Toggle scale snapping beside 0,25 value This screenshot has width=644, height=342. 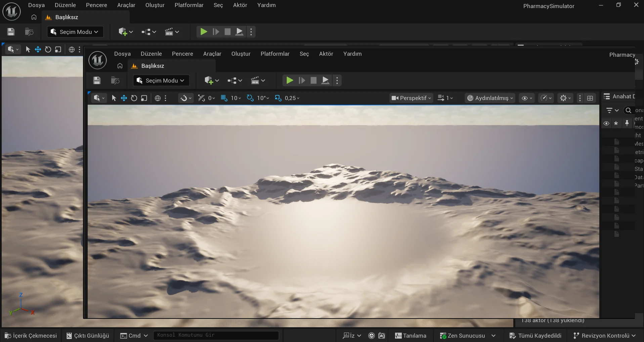tap(278, 98)
